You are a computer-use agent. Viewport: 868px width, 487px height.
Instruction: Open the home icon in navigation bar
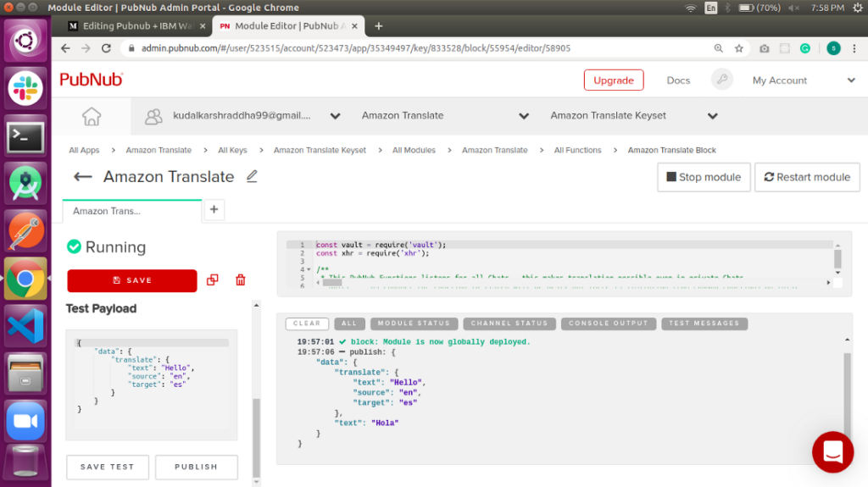click(92, 116)
